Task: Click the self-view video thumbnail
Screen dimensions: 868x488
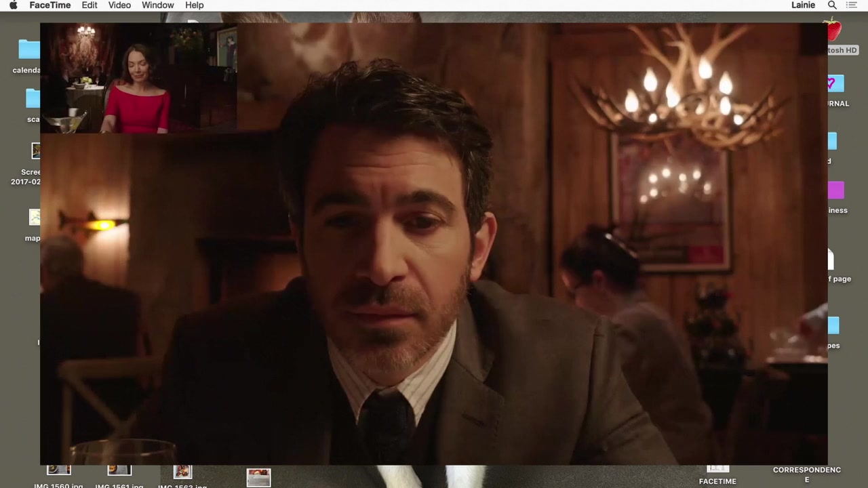Action: 138,79
